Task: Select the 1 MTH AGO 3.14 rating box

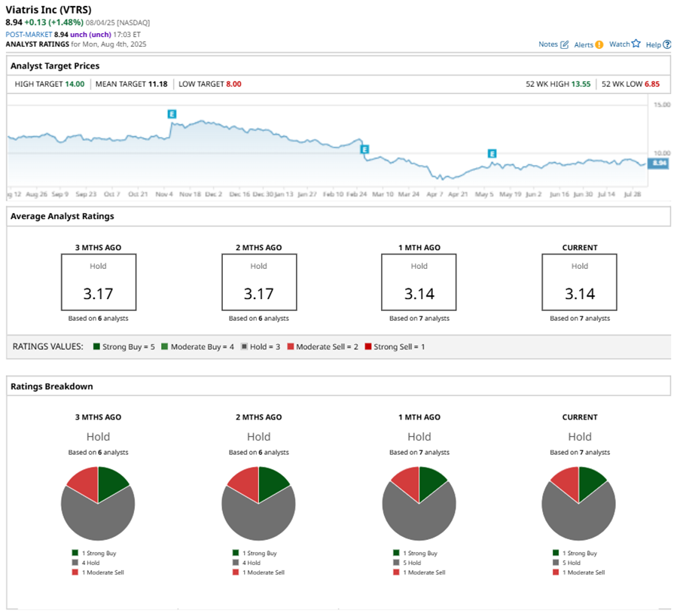Action: click(x=419, y=282)
